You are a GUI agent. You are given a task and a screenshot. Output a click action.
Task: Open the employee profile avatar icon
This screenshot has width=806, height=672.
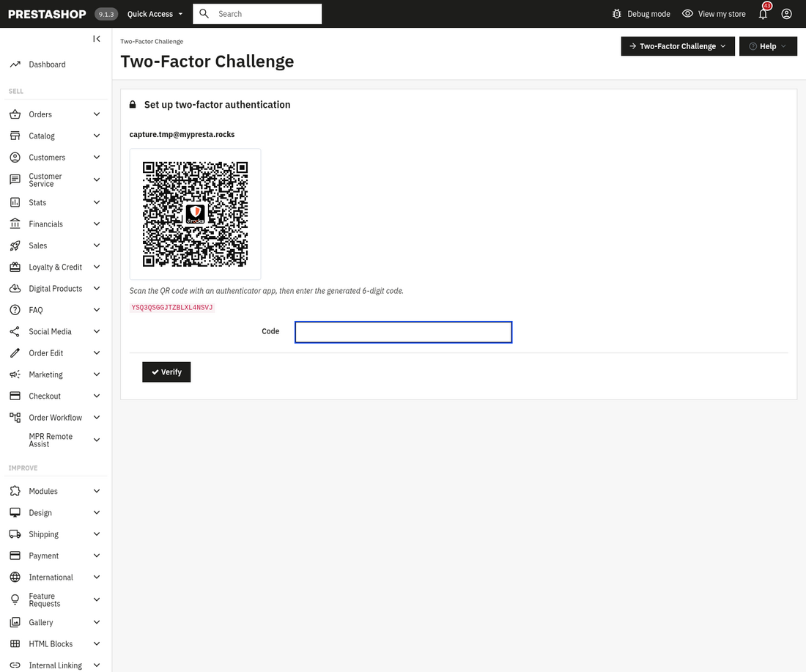(786, 14)
